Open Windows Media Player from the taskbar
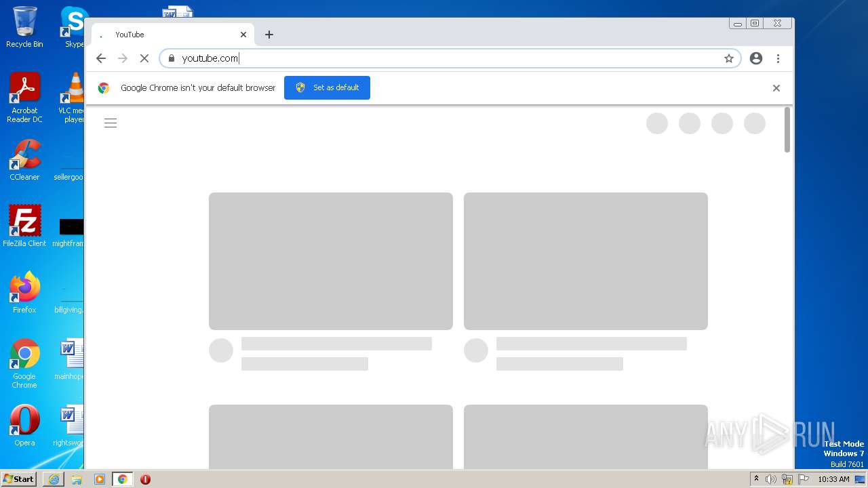 point(100,479)
